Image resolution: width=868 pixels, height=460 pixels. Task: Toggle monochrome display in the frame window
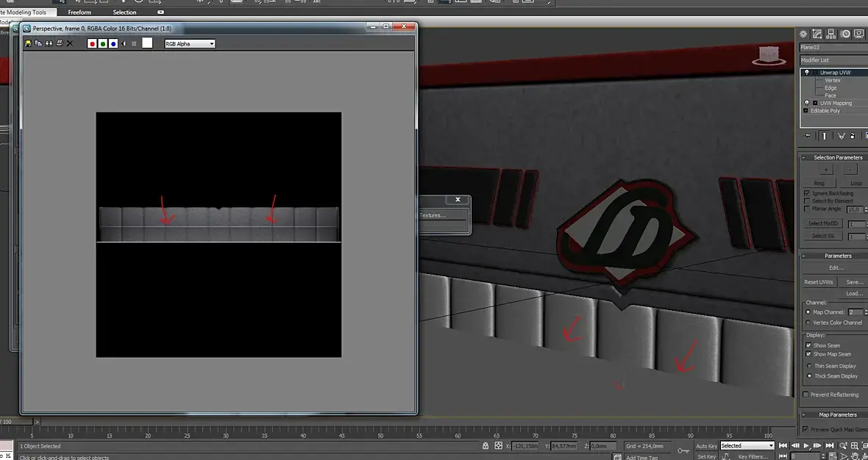[x=134, y=43]
